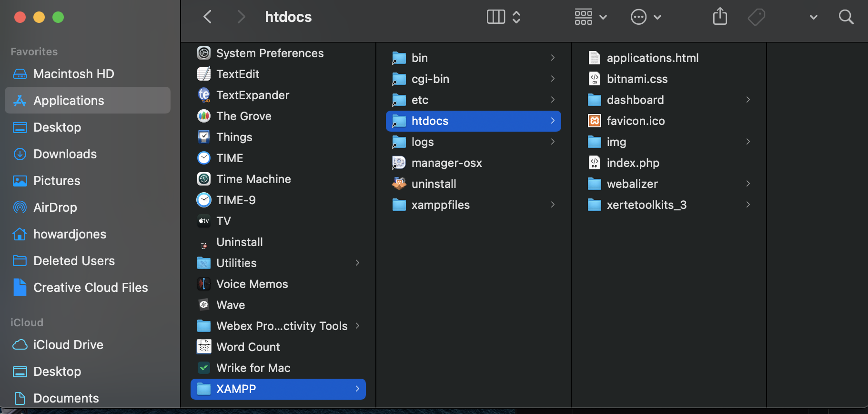Click the Voice Memos app icon
This screenshot has width=868, height=414.
(204, 284)
